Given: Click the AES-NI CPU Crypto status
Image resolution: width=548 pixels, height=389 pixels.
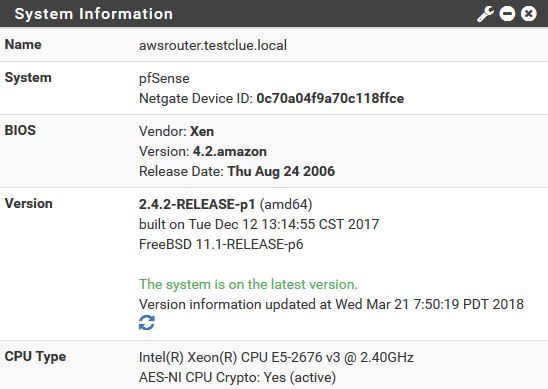Looking at the screenshot, I should [237, 377].
